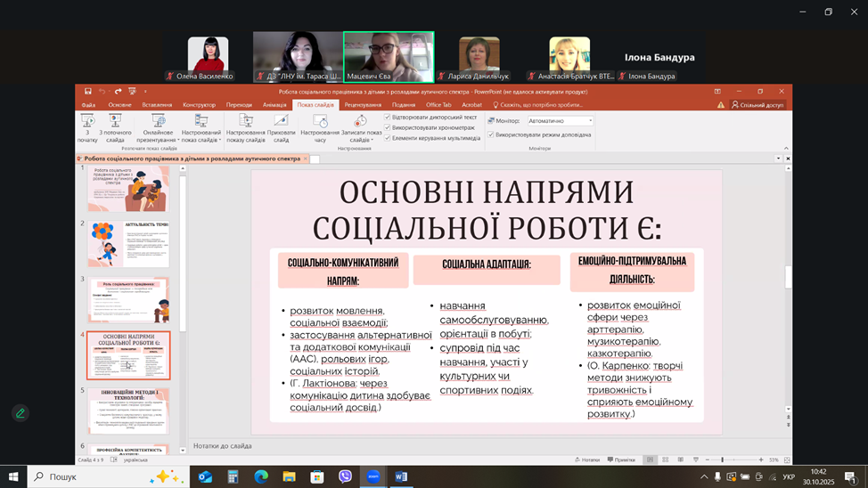Open the Рецензування ribbon tab

click(x=363, y=104)
